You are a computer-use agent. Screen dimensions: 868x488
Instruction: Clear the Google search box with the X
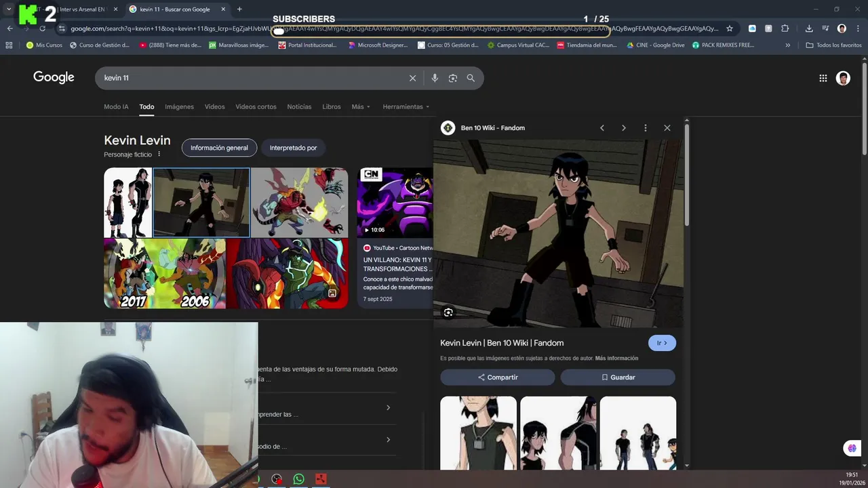pyautogui.click(x=412, y=78)
